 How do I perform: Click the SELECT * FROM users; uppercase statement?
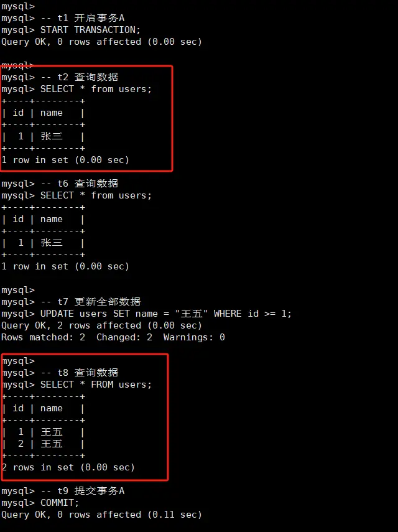[x=96, y=385]
